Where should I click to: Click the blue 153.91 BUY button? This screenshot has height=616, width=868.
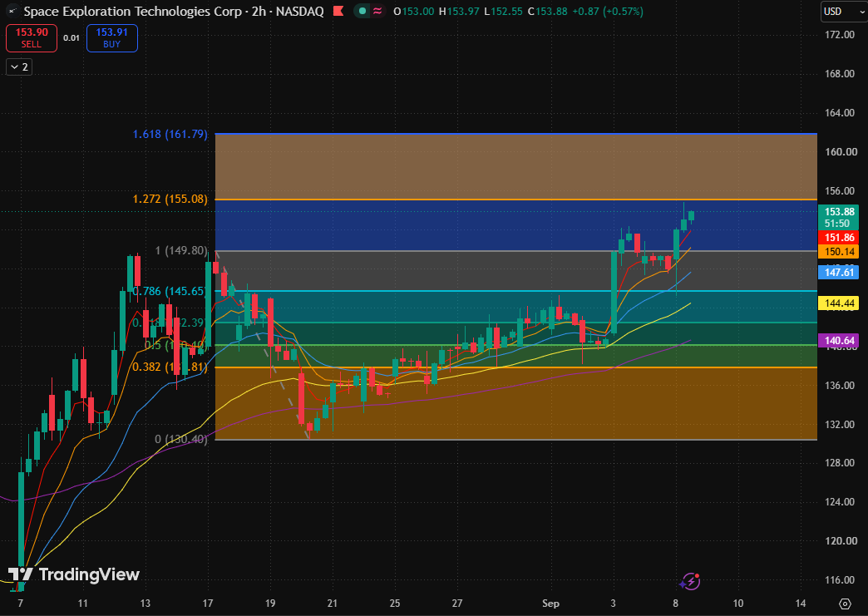click(x=111, y=38)
